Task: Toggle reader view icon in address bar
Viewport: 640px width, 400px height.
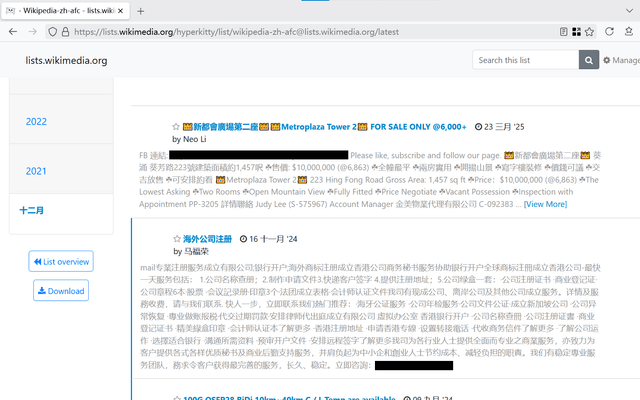Action: pyautogui.click(x=563, y=32)
